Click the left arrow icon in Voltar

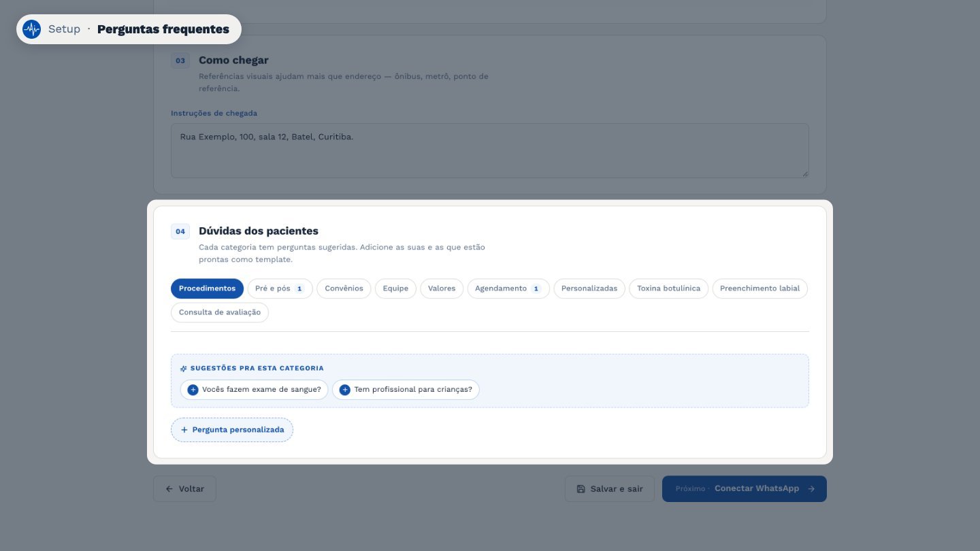[169, 489]
